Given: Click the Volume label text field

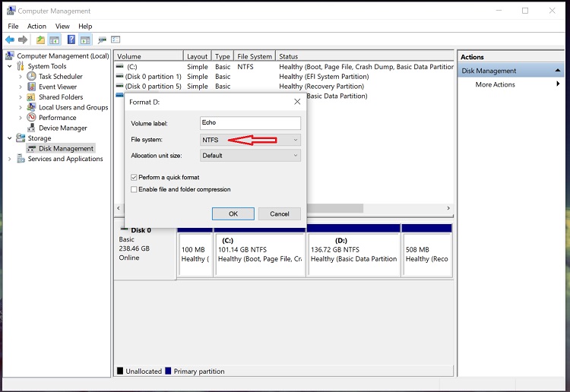Looking at the screenshot, I should 250,123.
